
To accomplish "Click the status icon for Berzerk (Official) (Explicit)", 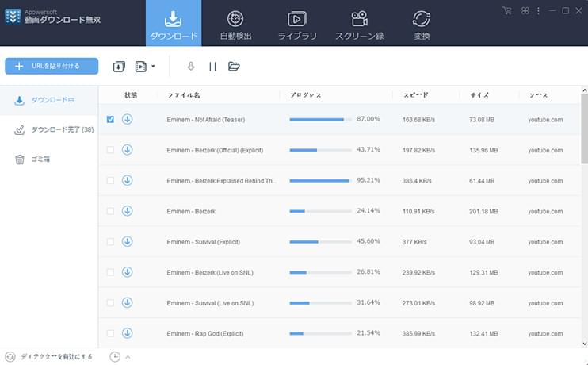I will click(x=127, y=149).
